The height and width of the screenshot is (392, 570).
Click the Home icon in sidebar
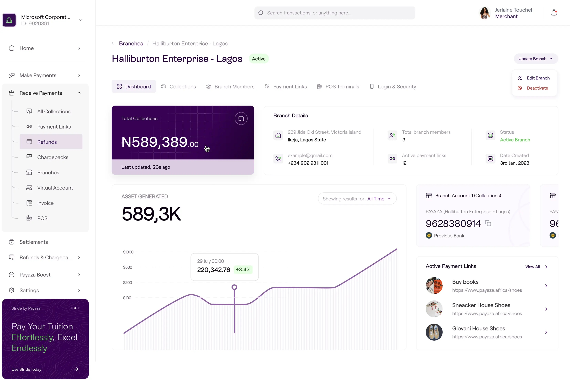[x=12, y=48]
